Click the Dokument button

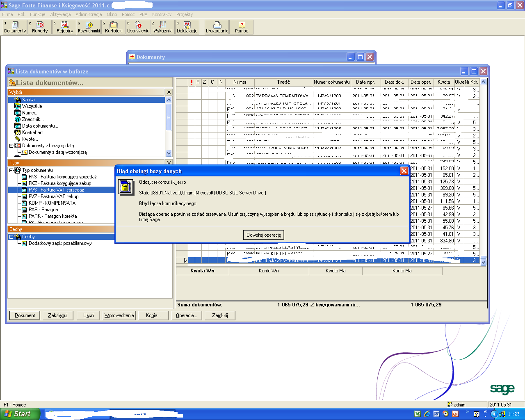[25, 315]
